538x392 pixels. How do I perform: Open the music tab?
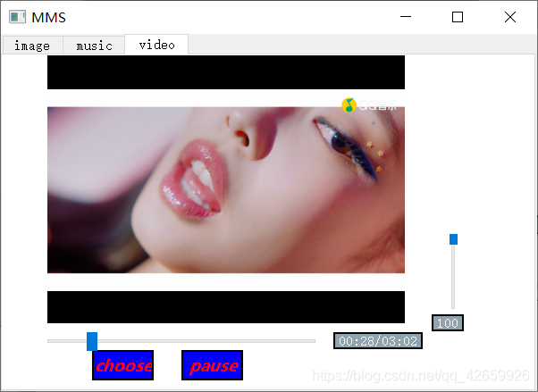(x=94, y=46)
